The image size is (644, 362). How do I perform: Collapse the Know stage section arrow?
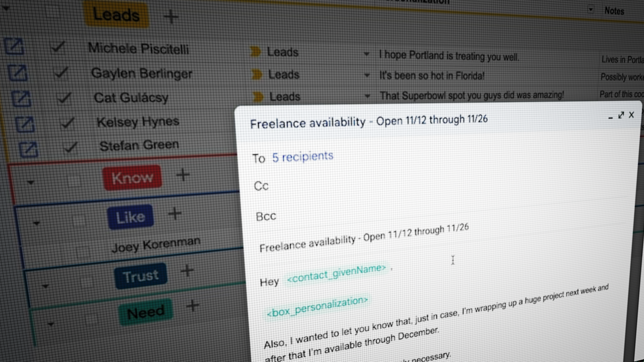click(x=31, y=183)
